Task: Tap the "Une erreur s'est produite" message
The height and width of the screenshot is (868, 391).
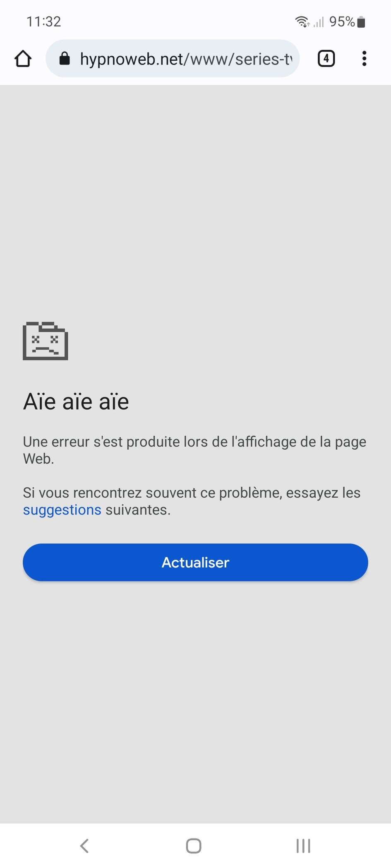Action: (x=194, y=450)
